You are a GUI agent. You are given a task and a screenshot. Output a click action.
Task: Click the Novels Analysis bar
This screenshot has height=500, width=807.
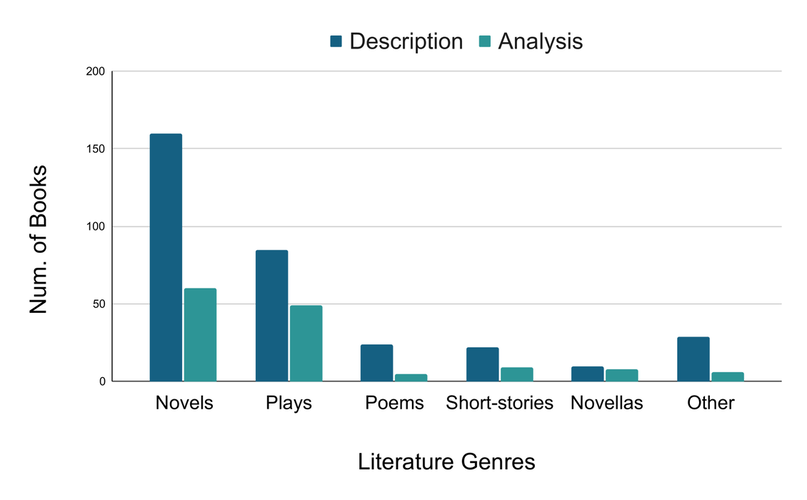pos(200,335)
